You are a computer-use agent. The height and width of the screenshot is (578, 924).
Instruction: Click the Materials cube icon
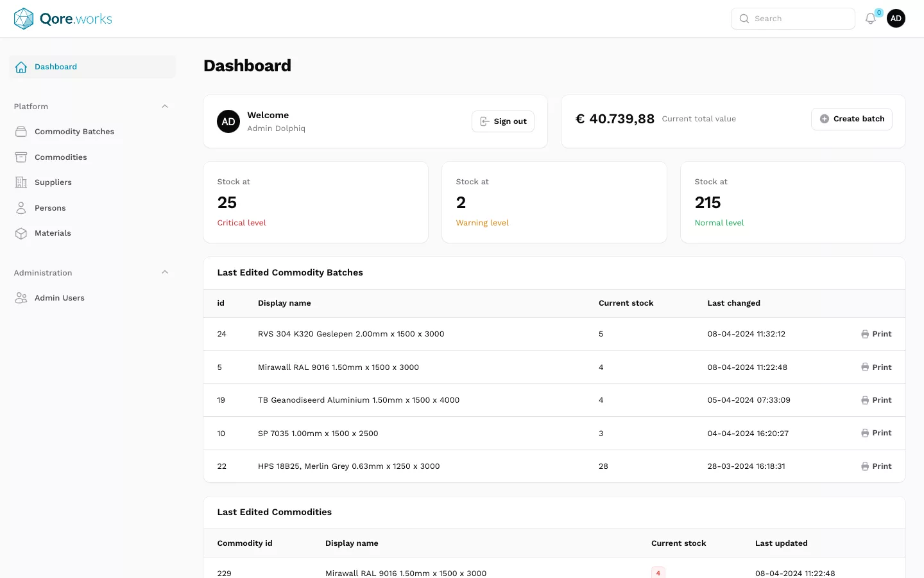[21, 233]
